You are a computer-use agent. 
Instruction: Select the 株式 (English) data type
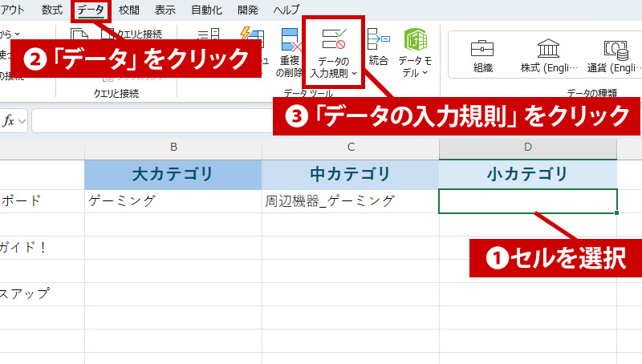pos(549,56)
